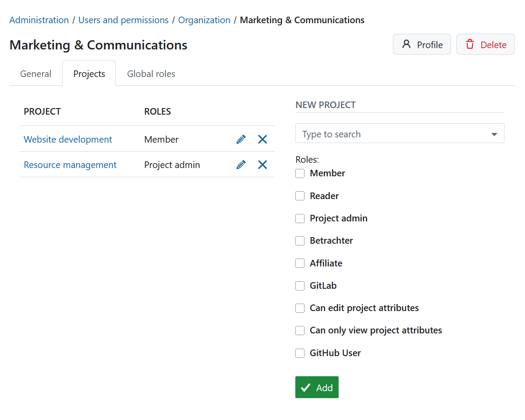Select the Projects tab
This screenshot has height=420, width=525.
pos(89,73)
